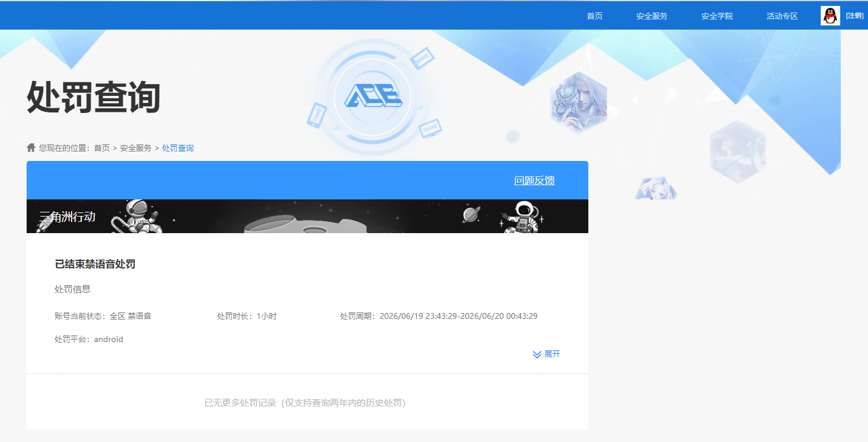868x442 pixels.
Task: Click the 账号当前状态：全区 禁语音 text
Action: point(103,316)
